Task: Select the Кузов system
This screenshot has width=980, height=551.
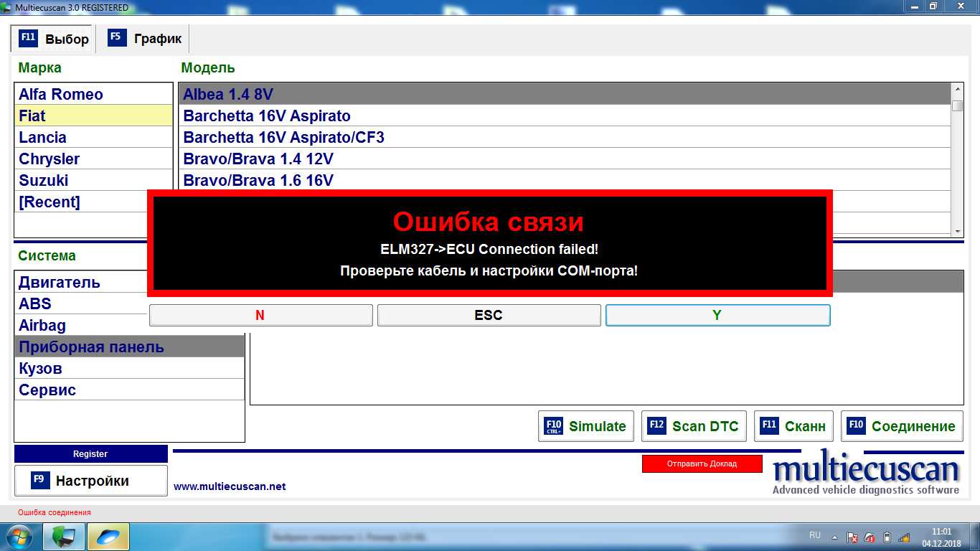Action: pos(130,368)
